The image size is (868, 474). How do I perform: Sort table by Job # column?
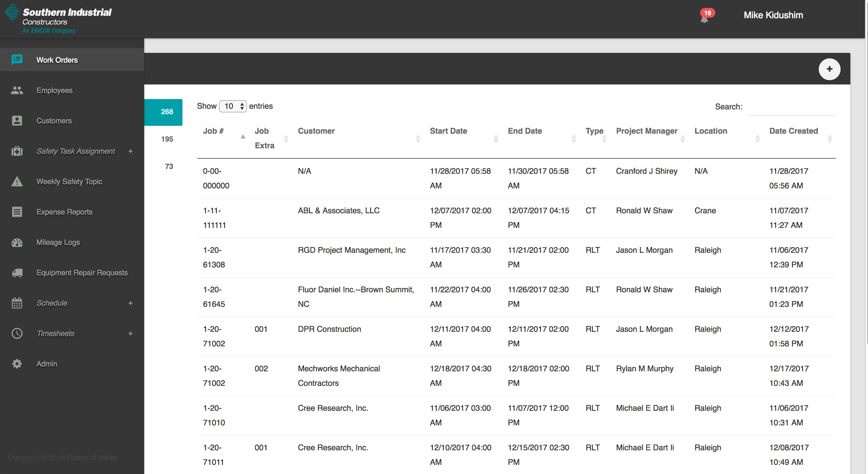pyautogui.click(x=213, y=131)
